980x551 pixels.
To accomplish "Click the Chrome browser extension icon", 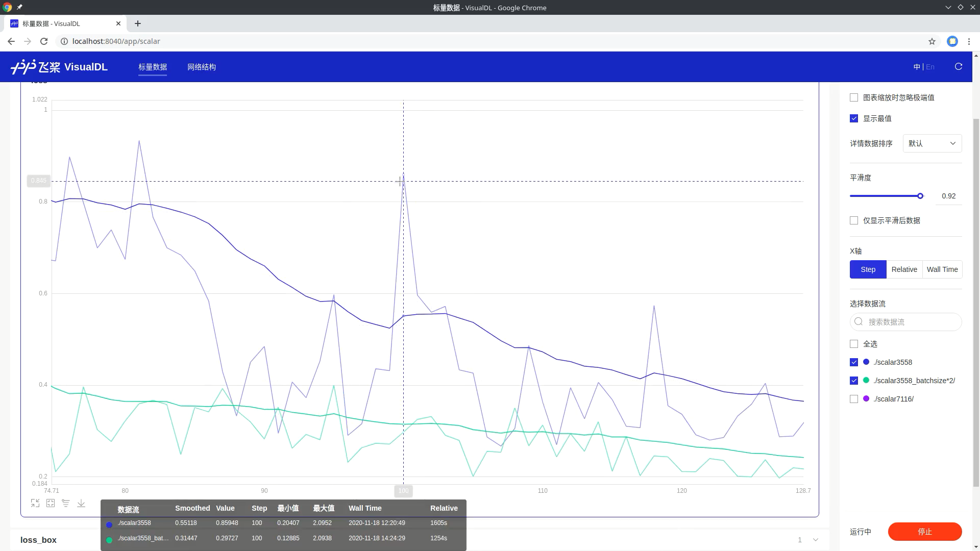I will click(x=952, y=41).
